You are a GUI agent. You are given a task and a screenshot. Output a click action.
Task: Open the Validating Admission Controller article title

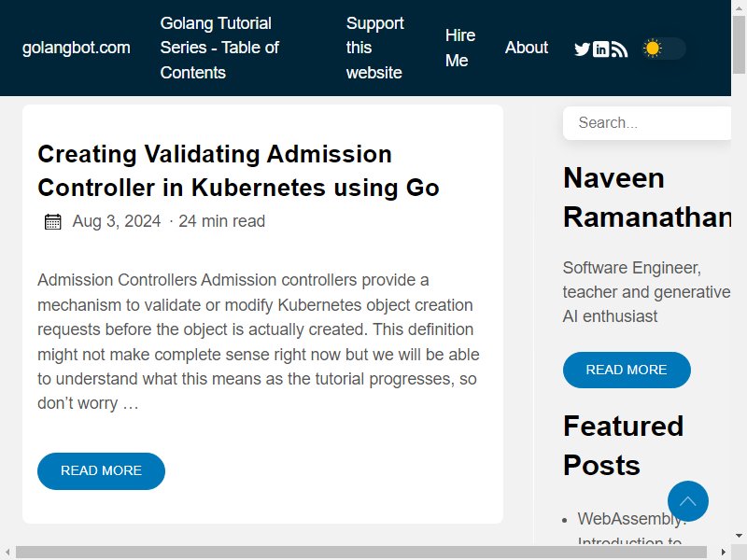pyautogui.click(x=238, y=171)
